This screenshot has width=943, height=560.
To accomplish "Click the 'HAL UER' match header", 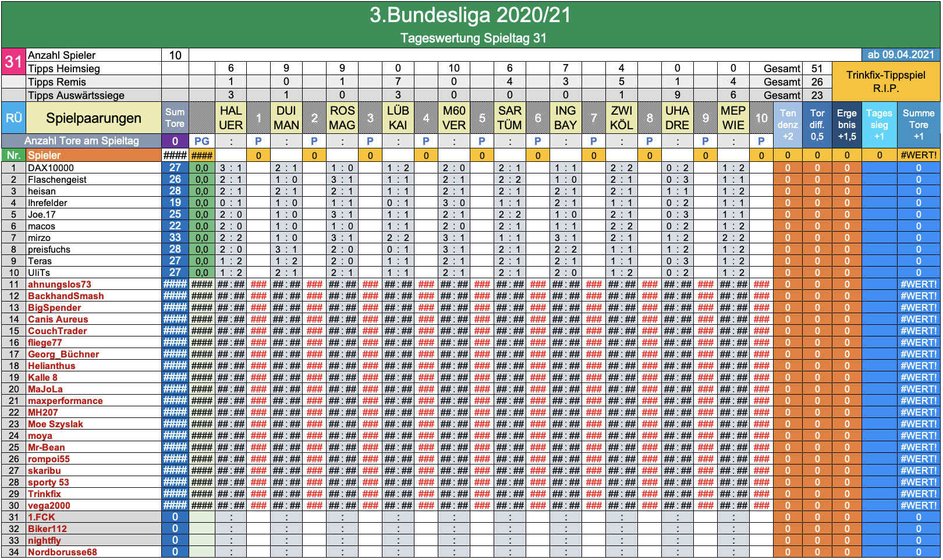I will pyautogui.click(x=231, y=118).
